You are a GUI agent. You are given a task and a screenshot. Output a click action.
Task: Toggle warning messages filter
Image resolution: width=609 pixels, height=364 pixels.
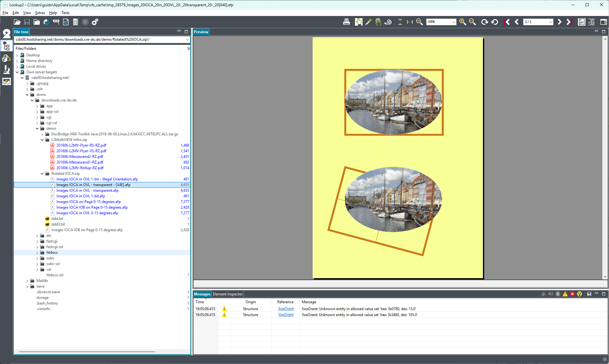tap(565, 294)
